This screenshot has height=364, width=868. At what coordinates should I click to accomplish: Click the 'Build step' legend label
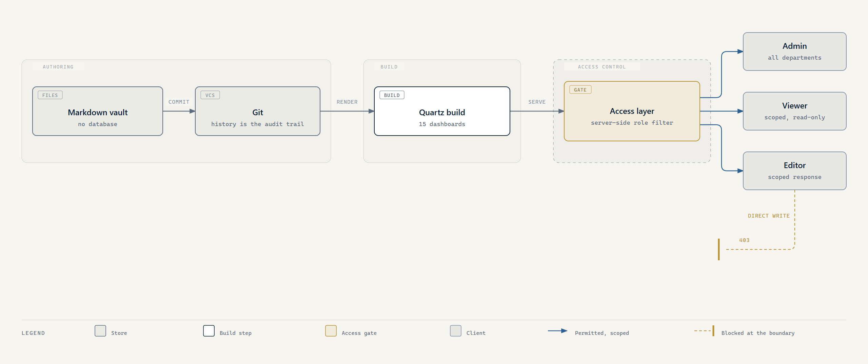tap(236, 333)
